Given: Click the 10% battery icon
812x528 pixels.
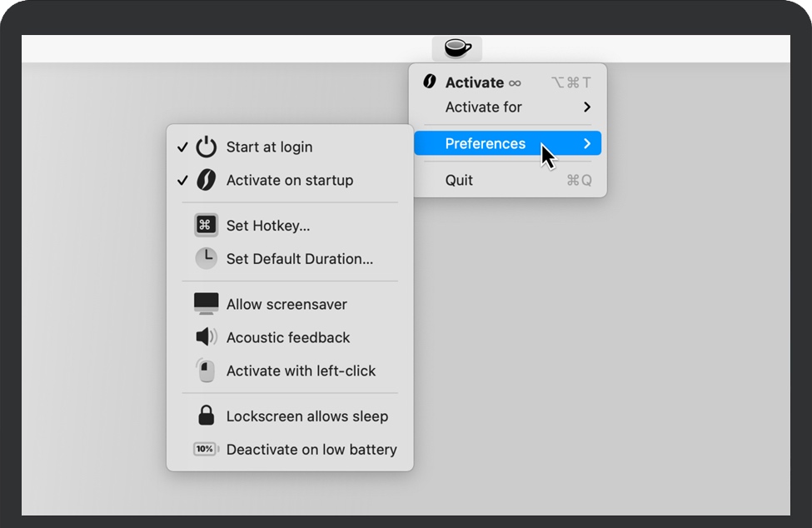Looking at the screenshot, I should pyautogui.click(x=205, y=450).
